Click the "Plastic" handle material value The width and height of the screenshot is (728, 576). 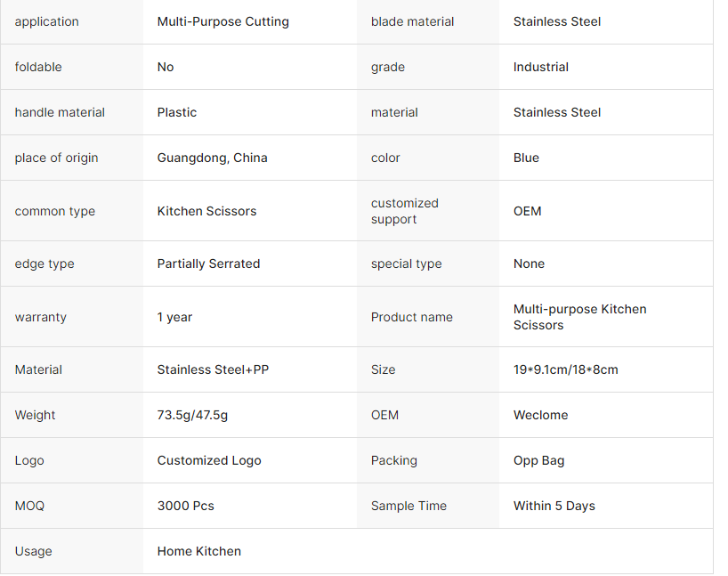pyautogui.click(x=177, y=112)
